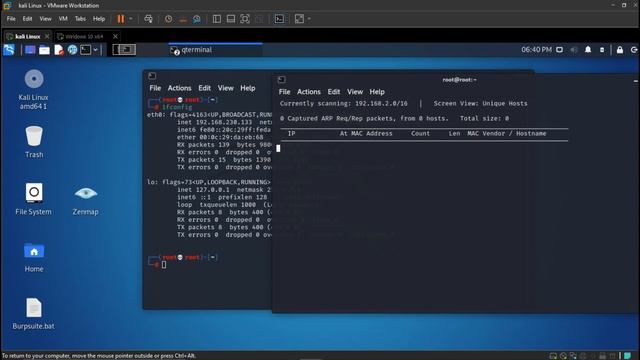Image resolution: width=640 pixels, height=360 pixels.
Task: Open Edit menu in the ifconfig terminal
Action: tap(204, 88)
